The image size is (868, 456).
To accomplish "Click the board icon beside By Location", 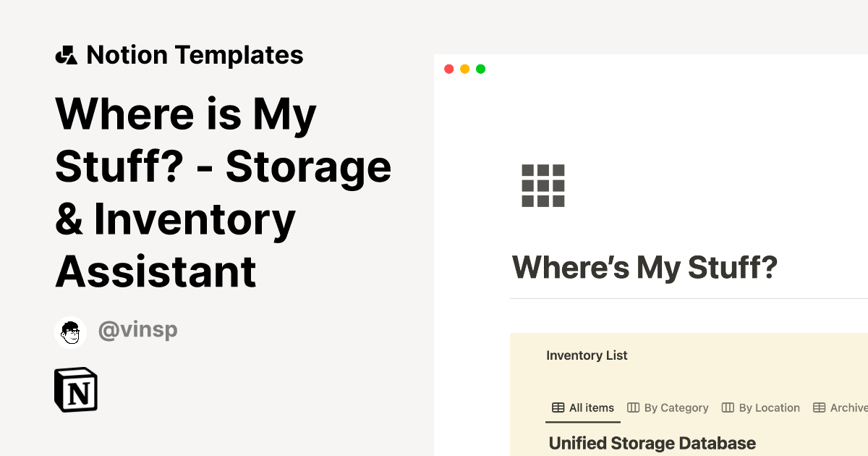I will 726,408.
